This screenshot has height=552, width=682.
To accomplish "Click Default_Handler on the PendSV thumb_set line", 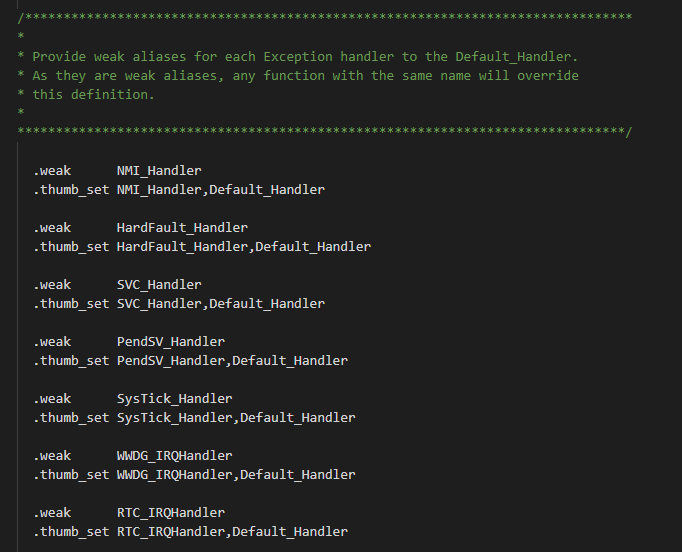I will click(x=290, y=361).
